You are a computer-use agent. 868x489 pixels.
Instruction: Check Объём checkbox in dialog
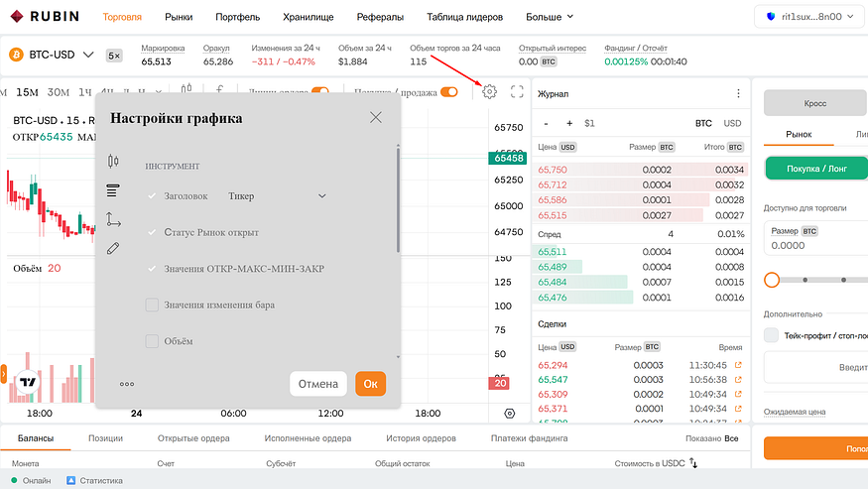coord(152,341)
